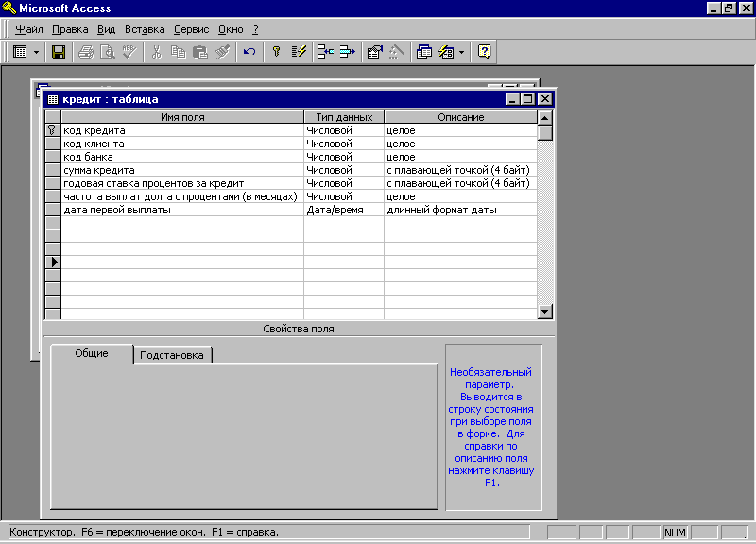Open the Вставка menu
This screenshot has width=756, height=544.
pyautogui.click(x=145, y=29)
